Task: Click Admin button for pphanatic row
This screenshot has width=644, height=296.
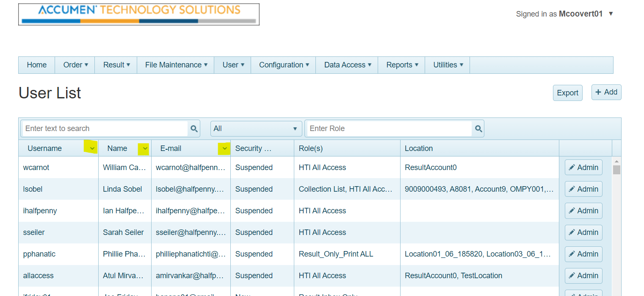Action: pos(583,254)
